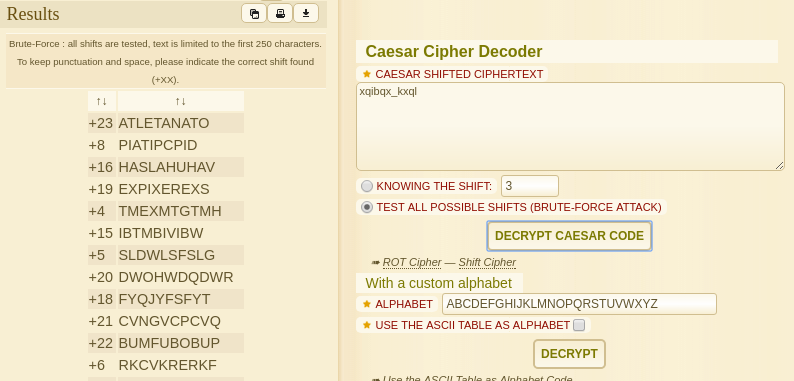Click the +21 shift value cell
Viewport: 794px width, 381px height.
[102, 321]
